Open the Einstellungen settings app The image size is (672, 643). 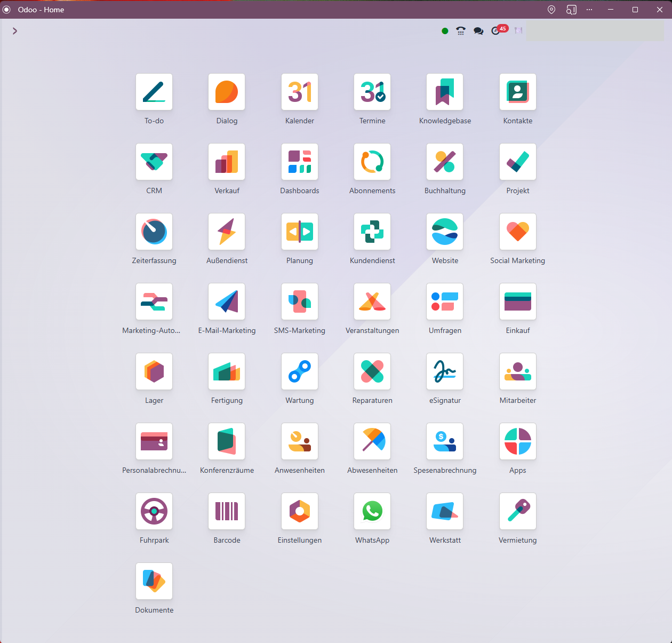point(300,512)
